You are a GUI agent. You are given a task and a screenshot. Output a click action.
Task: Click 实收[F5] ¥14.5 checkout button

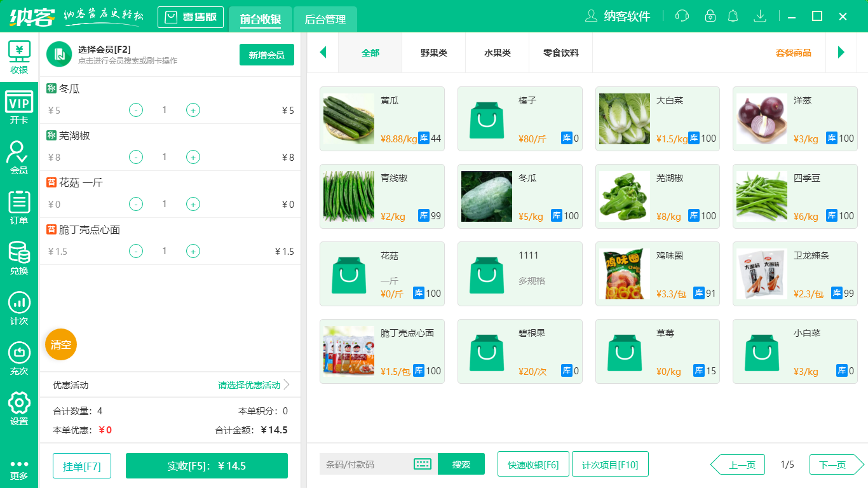pyautogui.click(x=207, y=466)
